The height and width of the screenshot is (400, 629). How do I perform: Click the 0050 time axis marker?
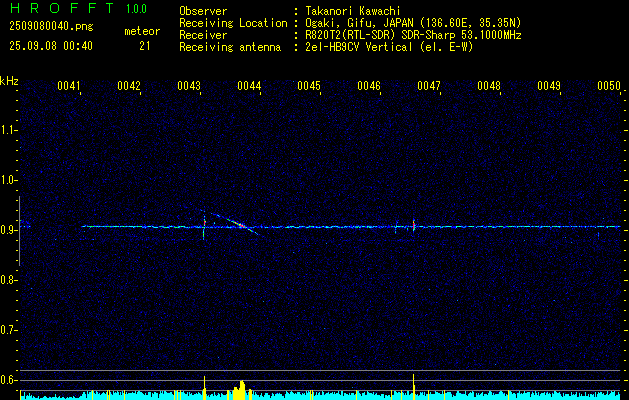click(609, 86)
